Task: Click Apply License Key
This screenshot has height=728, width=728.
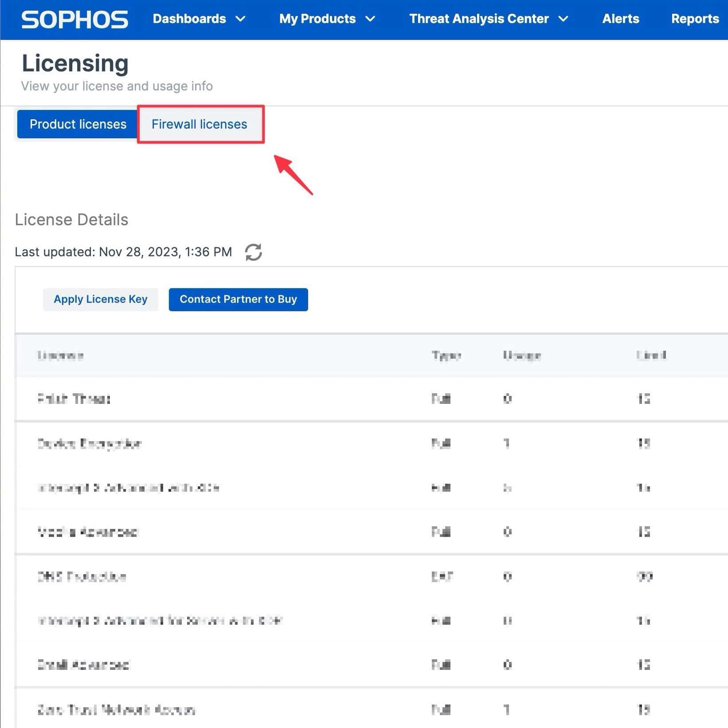Action: pyautogui.click(x=101, y=299)
